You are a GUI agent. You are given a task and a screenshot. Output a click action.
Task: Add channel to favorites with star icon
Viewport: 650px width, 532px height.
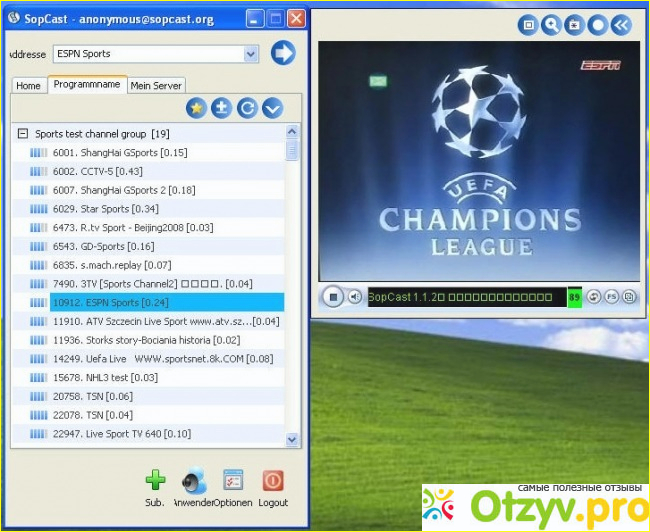click(197, 108)
